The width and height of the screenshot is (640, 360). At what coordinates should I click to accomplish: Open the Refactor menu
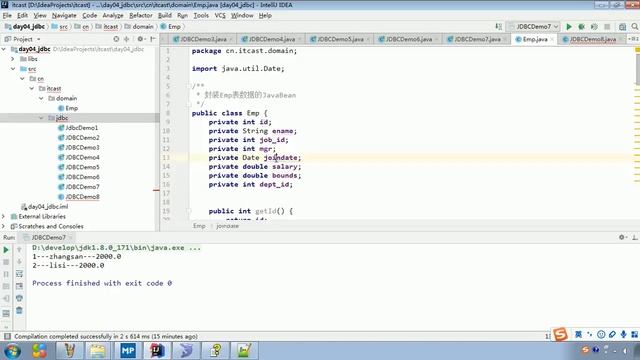tap(140, 16)
